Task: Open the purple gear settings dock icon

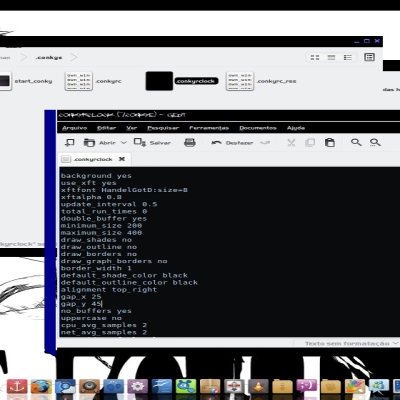Action: click(x=137, y=387)
